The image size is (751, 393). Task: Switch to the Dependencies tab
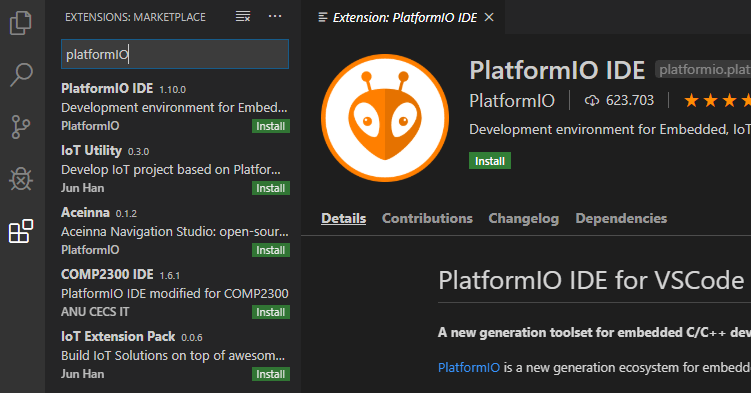[x=621, y=218]
